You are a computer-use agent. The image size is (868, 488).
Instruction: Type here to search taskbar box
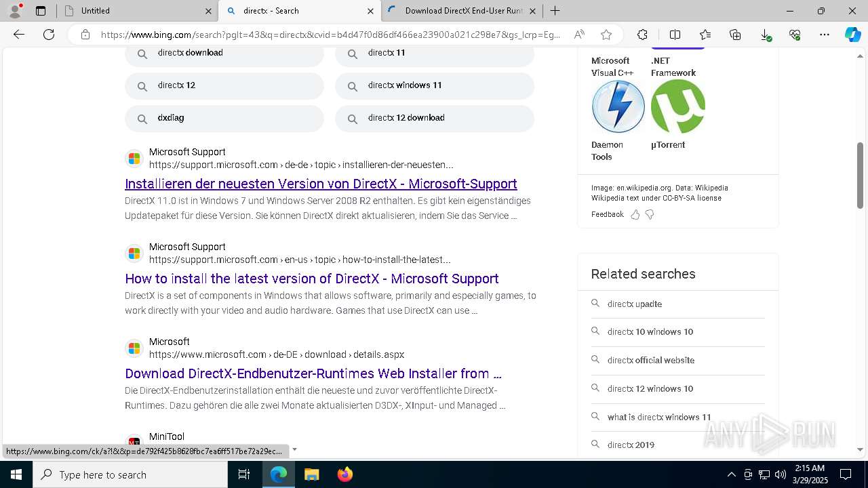(130, 474)
